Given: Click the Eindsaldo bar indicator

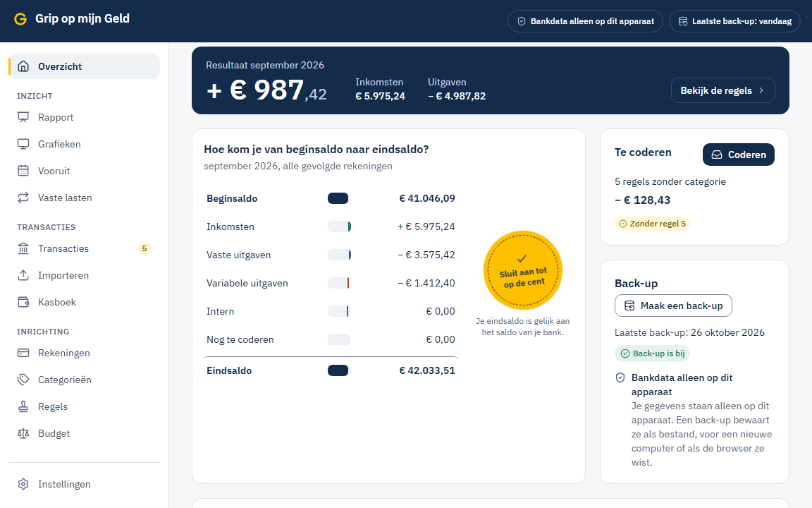Looking at the screenshot, I should point(339,370).
